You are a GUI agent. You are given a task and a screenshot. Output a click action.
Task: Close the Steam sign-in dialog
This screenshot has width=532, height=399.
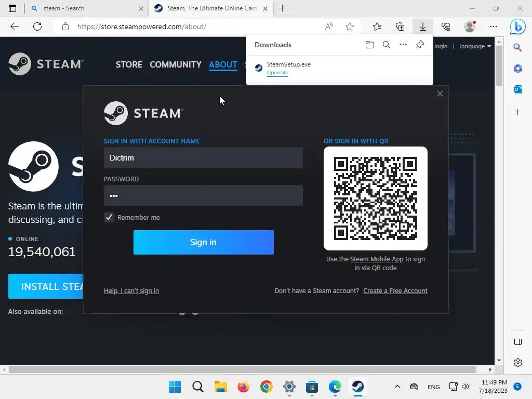coord(440,94)
